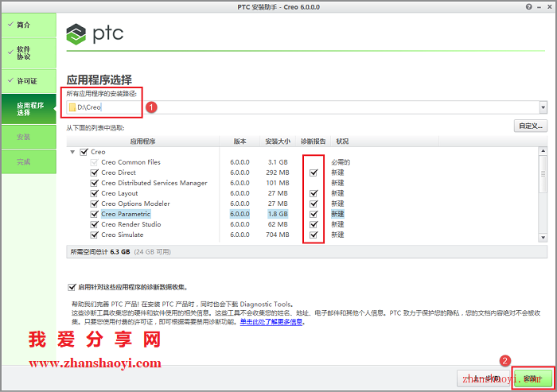Sort by the 安装大小 column header
The image size is (557, 392).
point(278,142)
